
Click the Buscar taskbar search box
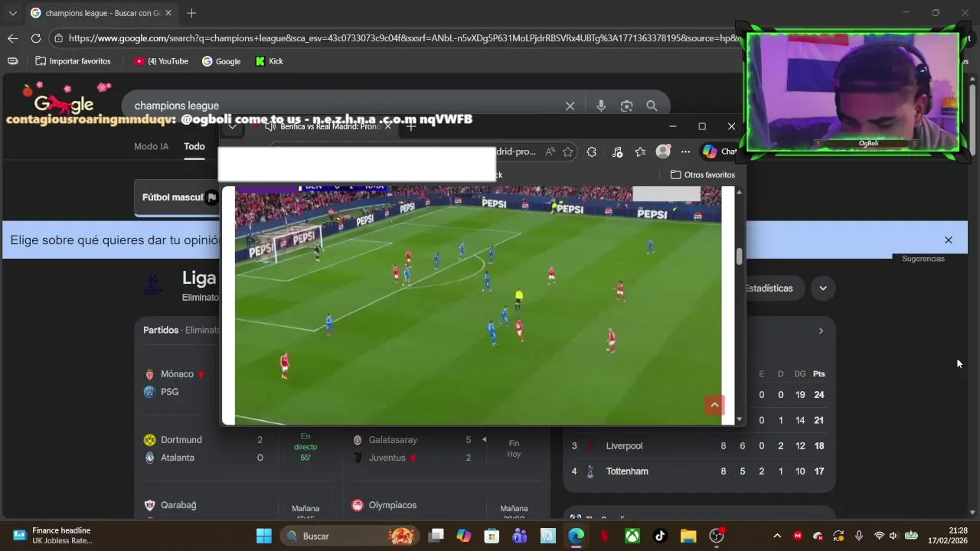[351, 536]
